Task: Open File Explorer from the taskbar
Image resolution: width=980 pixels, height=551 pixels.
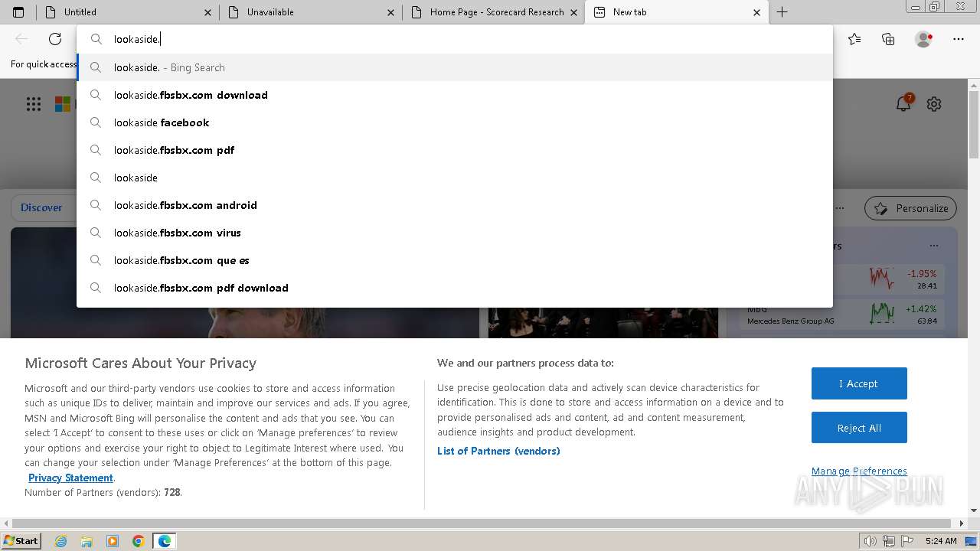Action: click(87, 541)
